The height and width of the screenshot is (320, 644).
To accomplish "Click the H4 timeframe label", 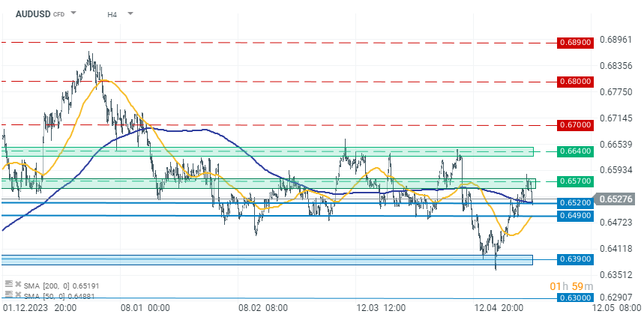I will click(x=112, y=14).
